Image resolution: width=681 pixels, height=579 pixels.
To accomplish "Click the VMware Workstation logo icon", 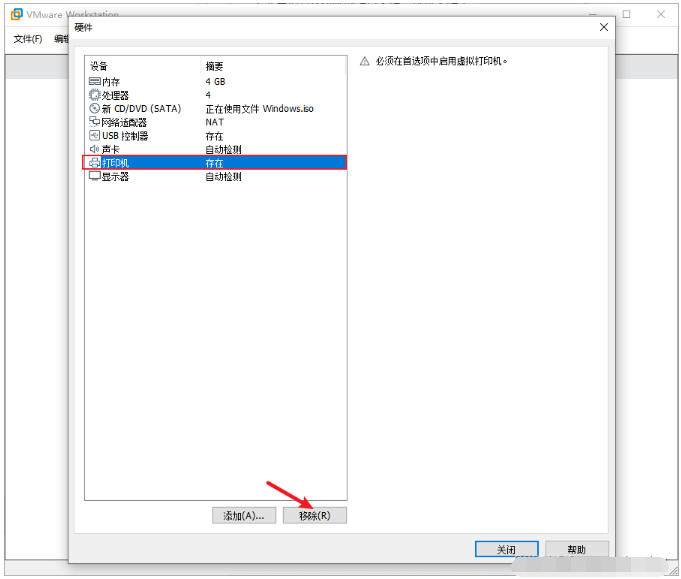I will [x=17, y=14].
